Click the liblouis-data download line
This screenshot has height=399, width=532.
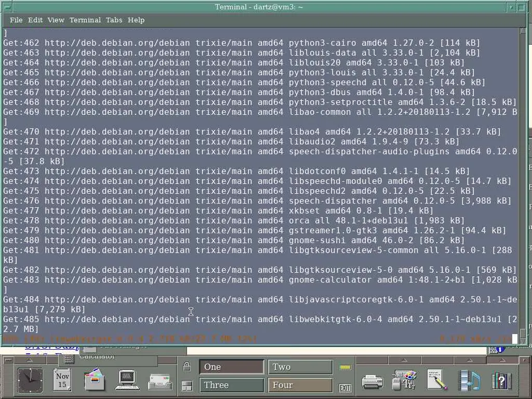click(242, 53)
